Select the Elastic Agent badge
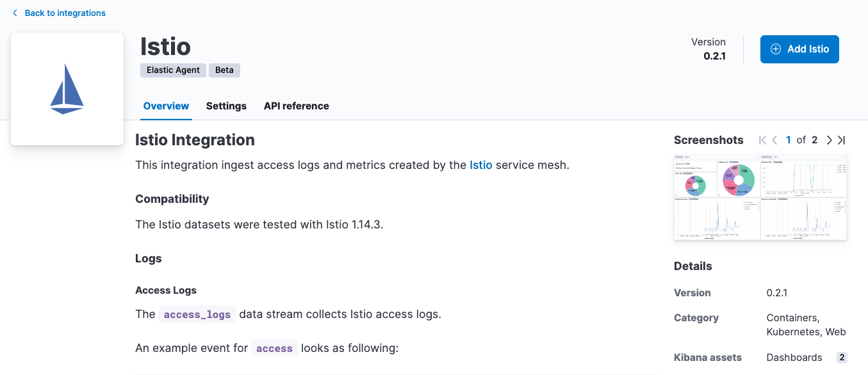The height and width of the screenshot is (375, 868). point(173,70)
